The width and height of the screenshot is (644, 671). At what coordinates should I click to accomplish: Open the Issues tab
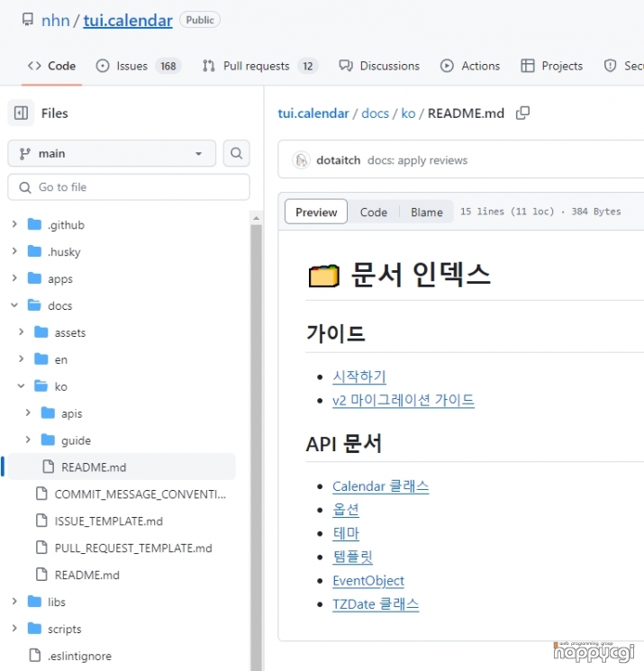pyautogui.click(x=139, y=66)
